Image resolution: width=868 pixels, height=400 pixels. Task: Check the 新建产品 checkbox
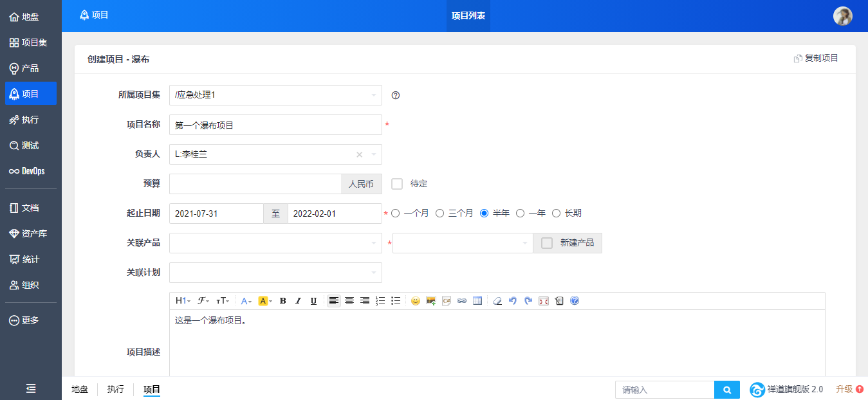point(547,243)
